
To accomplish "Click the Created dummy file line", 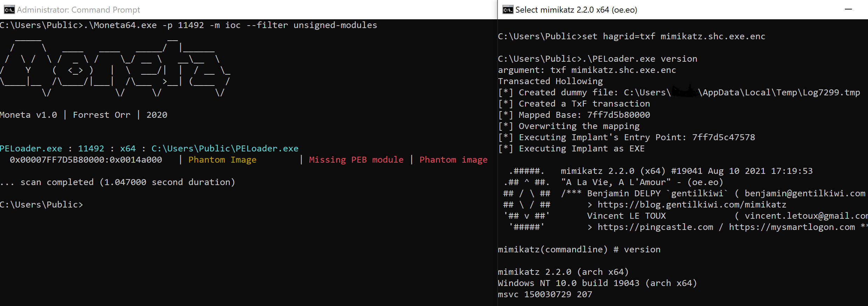I will tap(679, 93).
